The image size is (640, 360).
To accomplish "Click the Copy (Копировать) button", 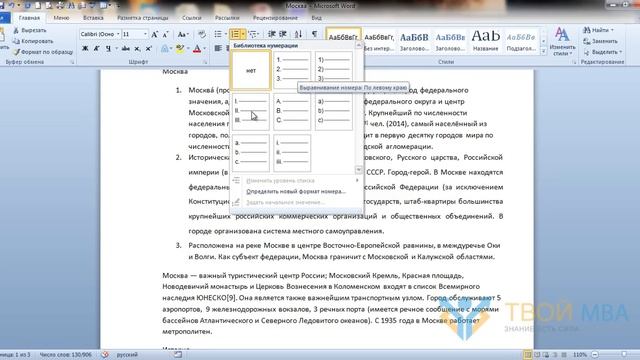I will point(33,41).
